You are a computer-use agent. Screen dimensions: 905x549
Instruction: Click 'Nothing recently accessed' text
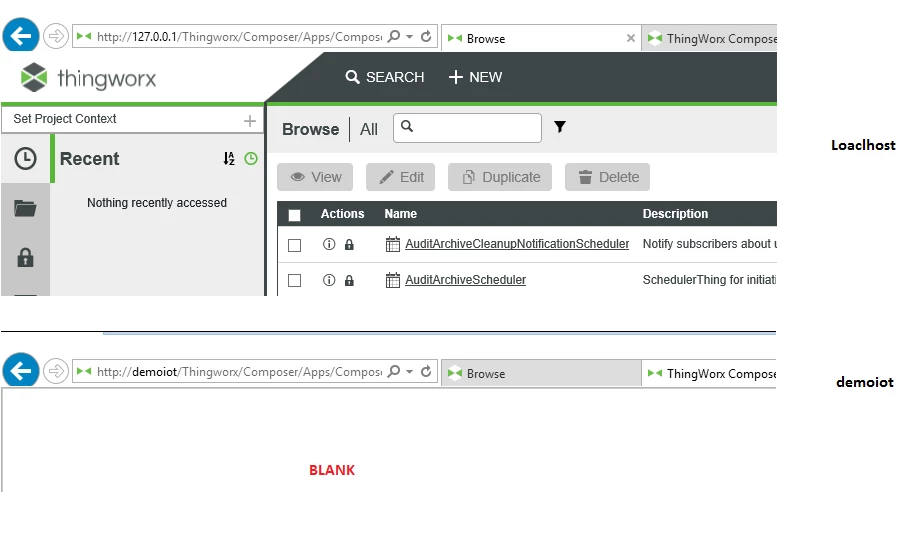click(157, 203)
